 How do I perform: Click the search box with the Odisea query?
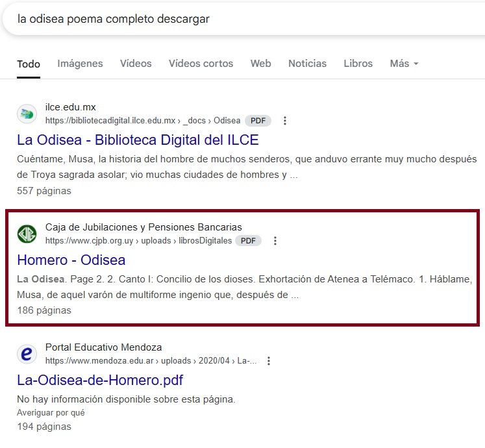point(244,19)
